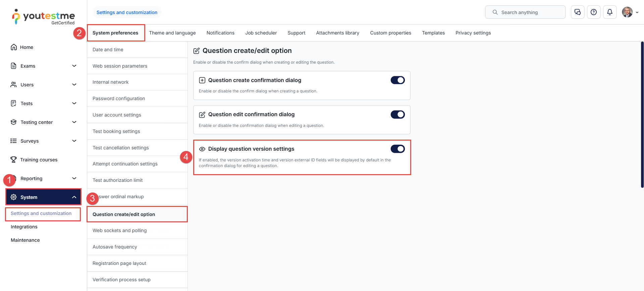
Task: Click the Surveys list icon
Action: click(x=14, y=141)
